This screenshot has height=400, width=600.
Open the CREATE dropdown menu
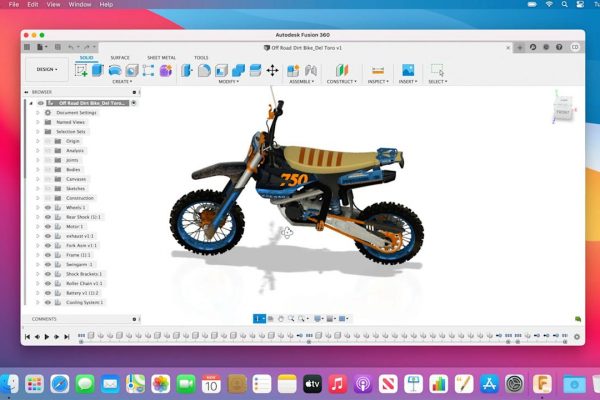tap(122, 82)
